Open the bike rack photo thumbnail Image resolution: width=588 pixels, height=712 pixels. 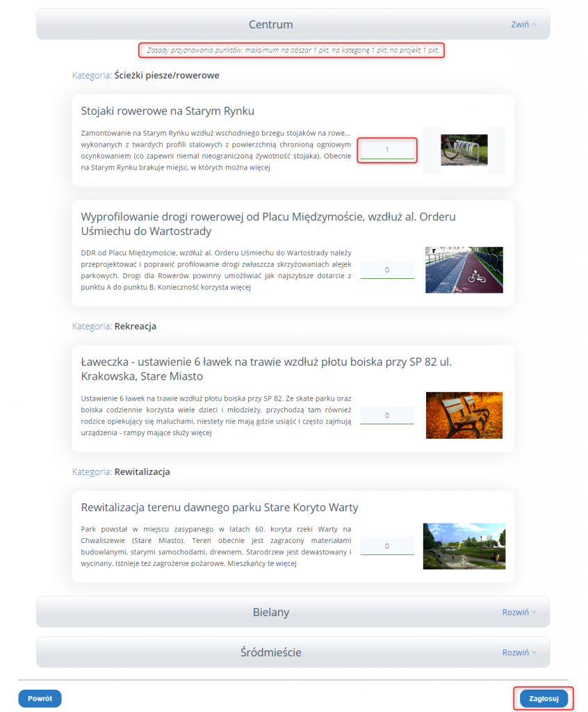464,150
